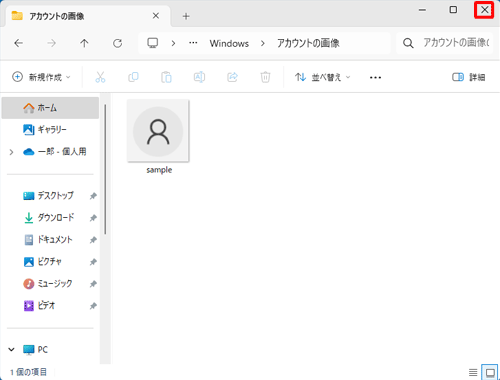
Task: Expand the 一郎 - 個人用 OneDrive node
Action: click(11, 152)
